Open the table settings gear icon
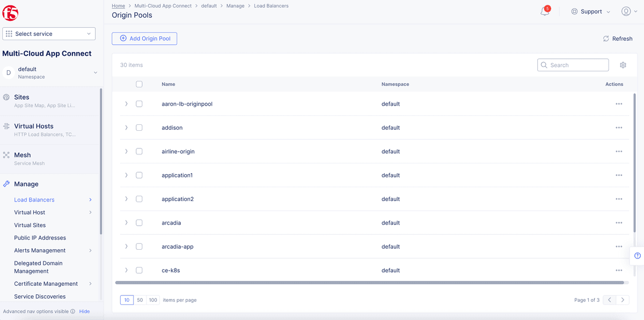644x320 pixels. point(623,65)
